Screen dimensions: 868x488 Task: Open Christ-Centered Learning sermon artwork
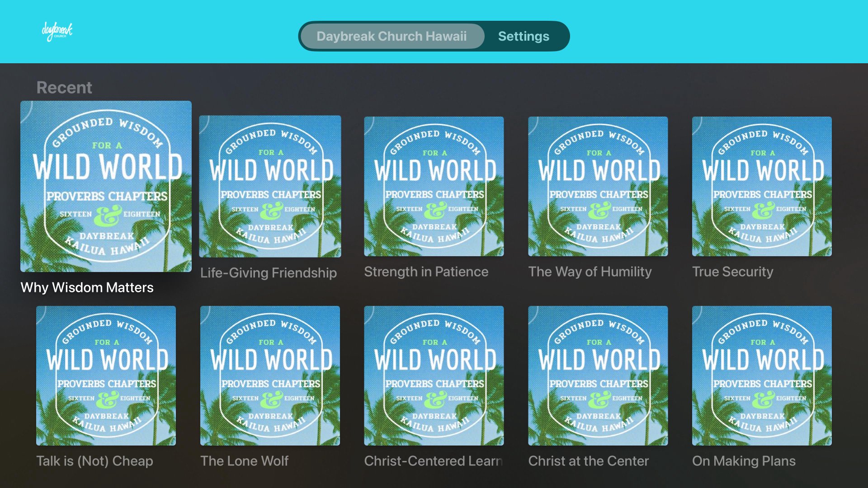tap(434, 375)
